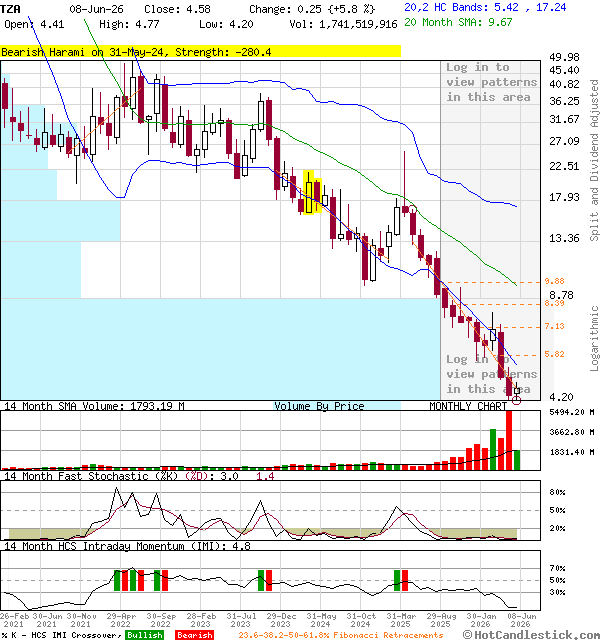The width and height of the screenshot is (600, 640).
Task: Click the High: 4.77 value
Action: [x=129, y=24]
